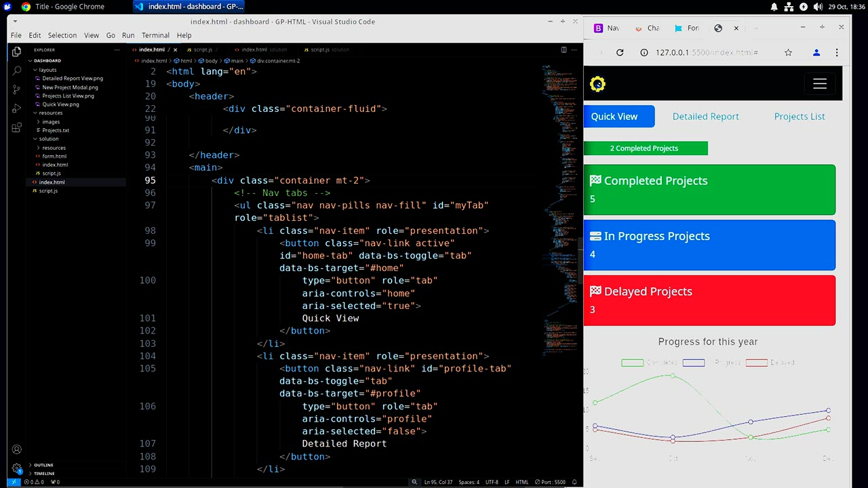This screenshot has height=488, width=868.
Task: Toggle the Delayed dataset in chart legend
Action: coord(770,363)
